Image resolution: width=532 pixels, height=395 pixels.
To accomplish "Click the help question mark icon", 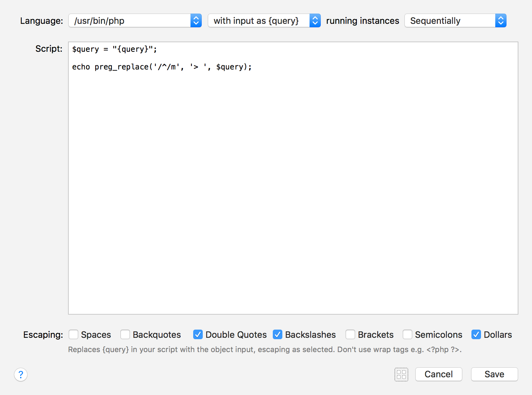I will tap(21, 375).
